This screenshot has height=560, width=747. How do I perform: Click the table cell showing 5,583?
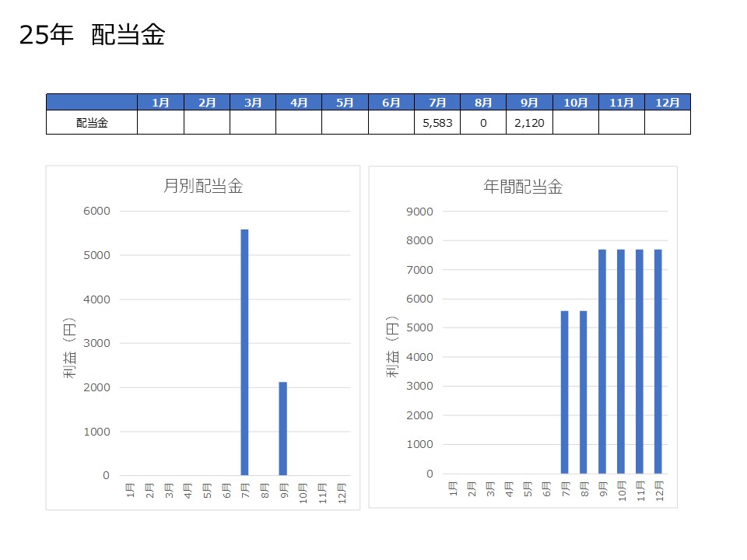click(x=437, y=123)
